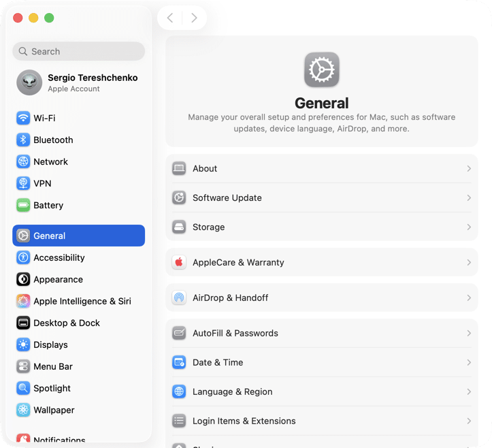The width and height of the screenshot is (492, 448).
Task: Select the Menu Bar label
Action: click(x=53, y=366)
